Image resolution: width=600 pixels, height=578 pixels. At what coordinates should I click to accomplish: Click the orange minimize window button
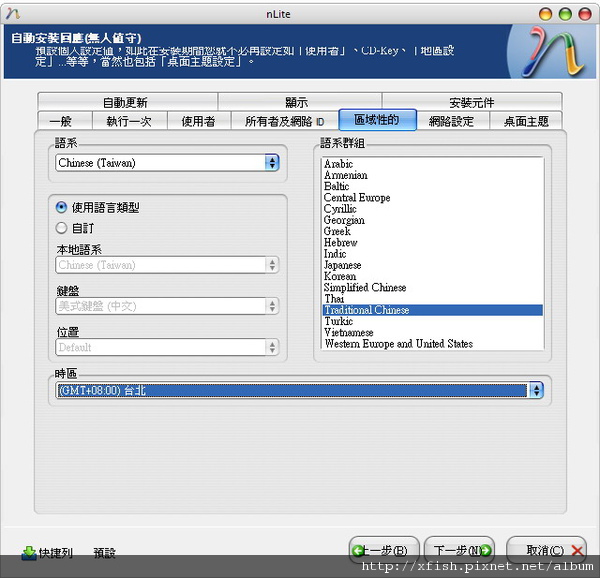545,14
